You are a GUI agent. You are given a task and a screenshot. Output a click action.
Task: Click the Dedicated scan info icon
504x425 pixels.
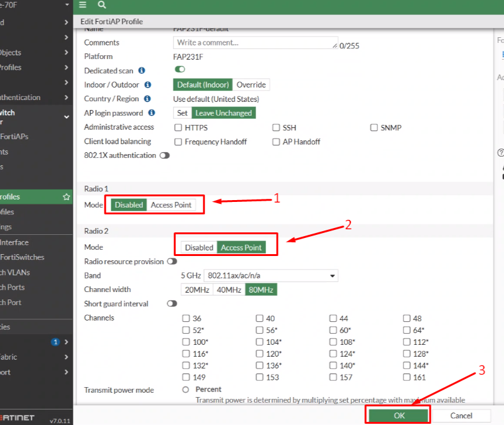point(142,70)
